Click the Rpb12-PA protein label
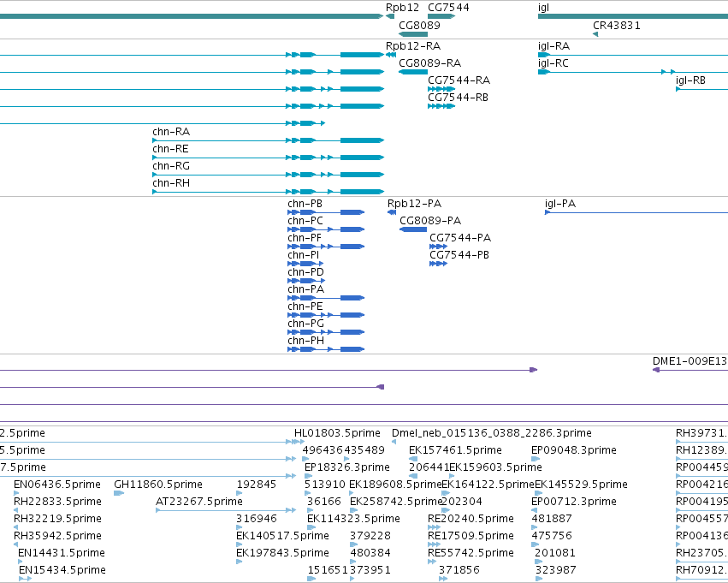 pos(414,204)
